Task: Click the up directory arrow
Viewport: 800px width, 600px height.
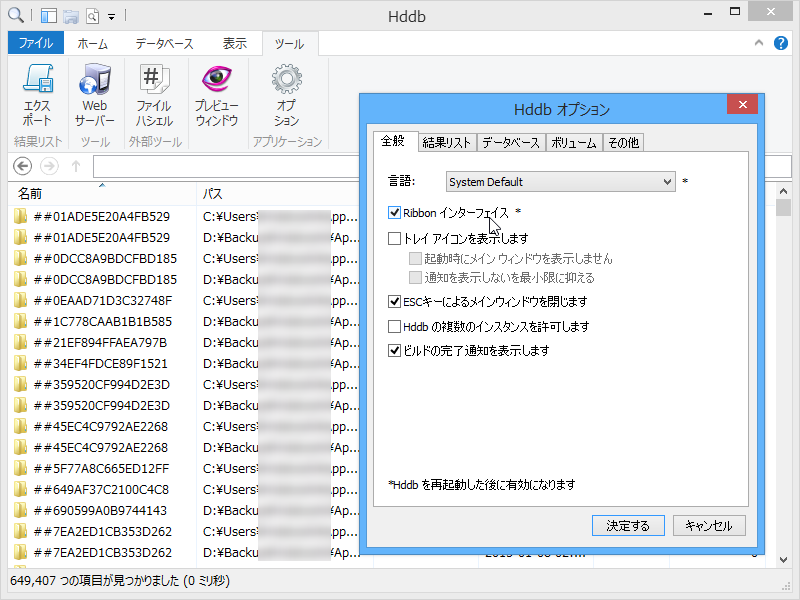Action: click(x=76, y=166)
